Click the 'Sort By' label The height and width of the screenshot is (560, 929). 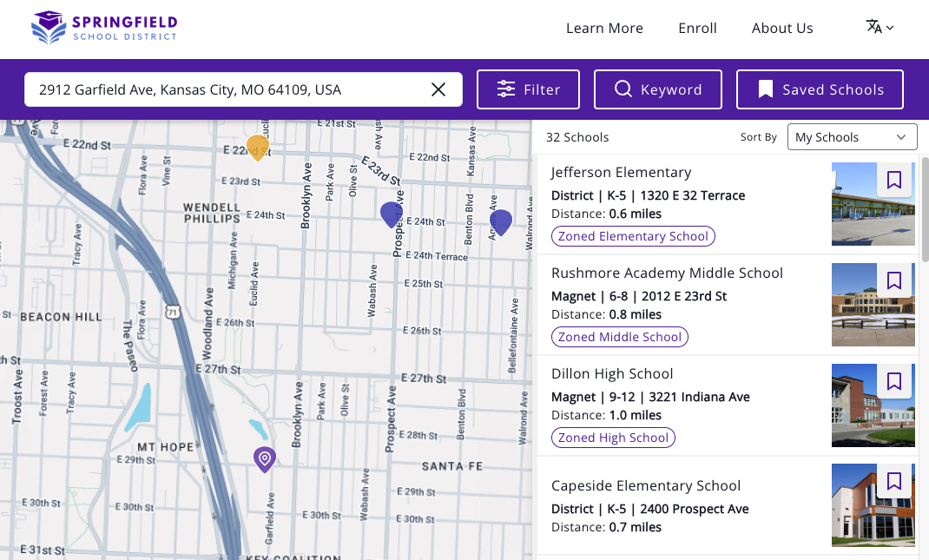758,137
